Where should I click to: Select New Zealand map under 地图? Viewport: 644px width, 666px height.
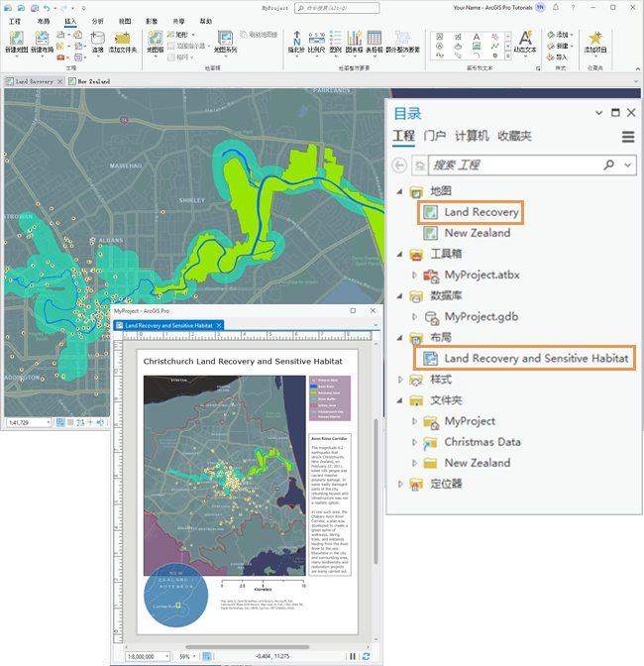click(467, 233)
